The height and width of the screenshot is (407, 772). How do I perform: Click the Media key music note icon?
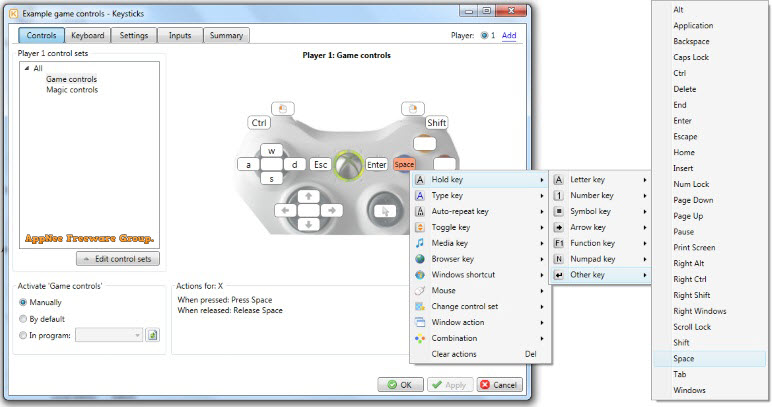pos(420,243)
